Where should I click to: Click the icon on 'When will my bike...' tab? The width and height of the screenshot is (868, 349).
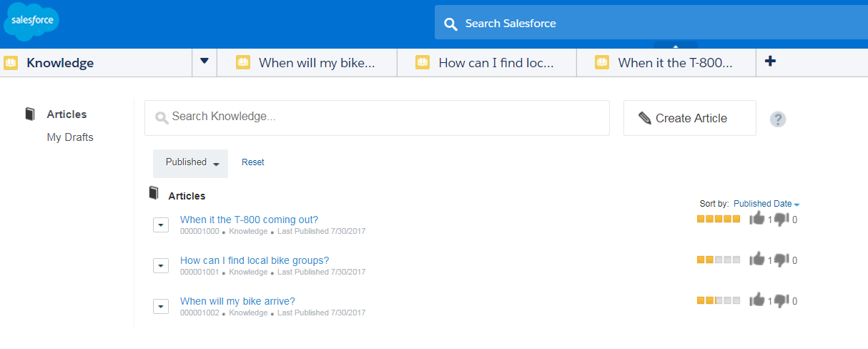click(x=243, y=63)
